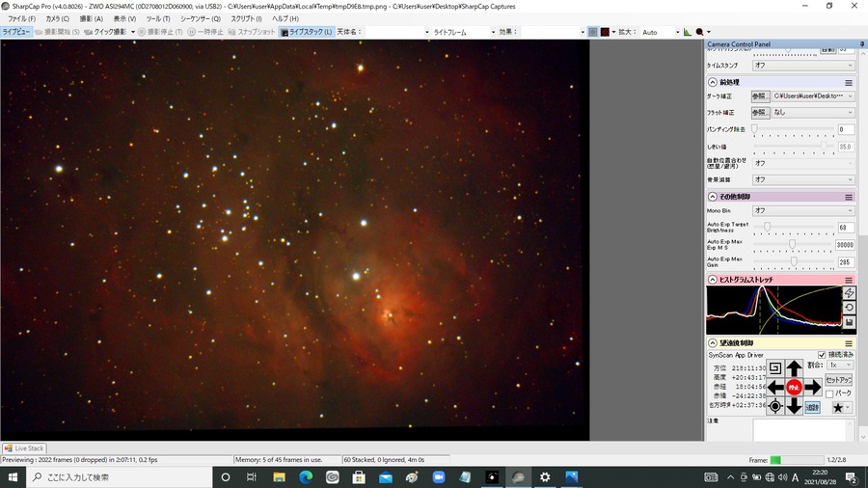Open the フラット補正 なし dropdown
Viewport: 868px width, 488px height.
coord(813,112)
